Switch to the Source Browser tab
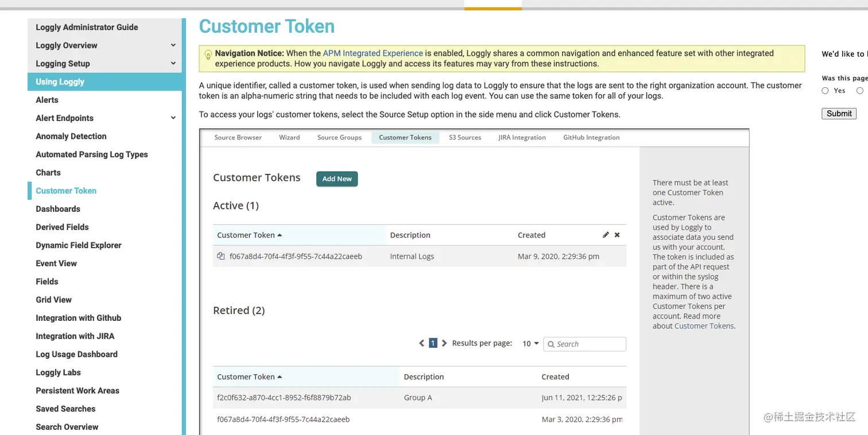 [x=238, y=138]
